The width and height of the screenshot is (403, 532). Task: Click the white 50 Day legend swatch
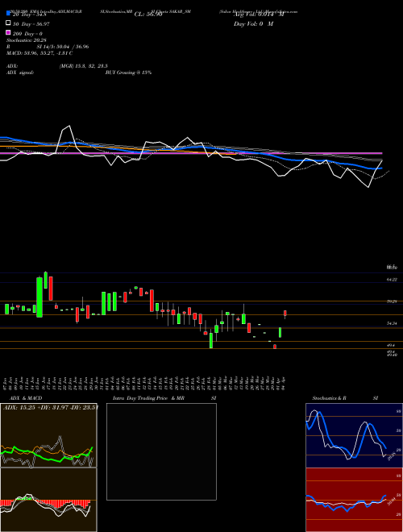coord(8,23)
